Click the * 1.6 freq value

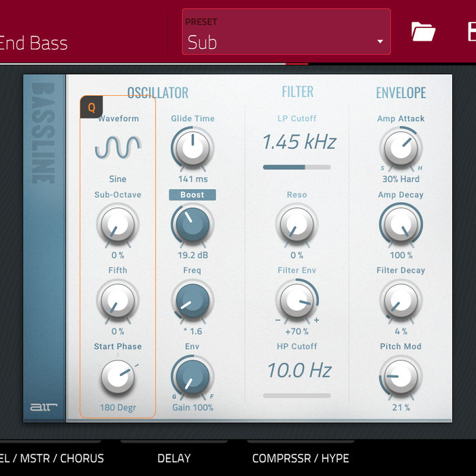click(192, 331)
